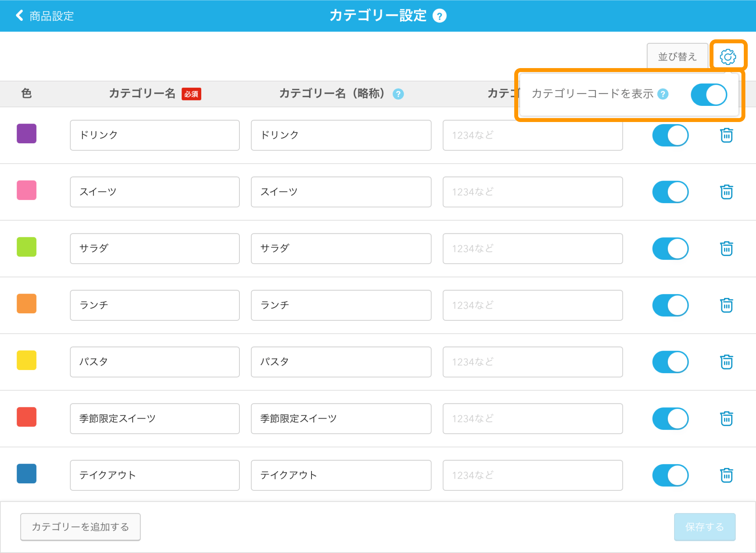This screenshot has width=756, height=553.
Task: Delete the サラダ category with trash icon
Action: (x=726, y=248)
